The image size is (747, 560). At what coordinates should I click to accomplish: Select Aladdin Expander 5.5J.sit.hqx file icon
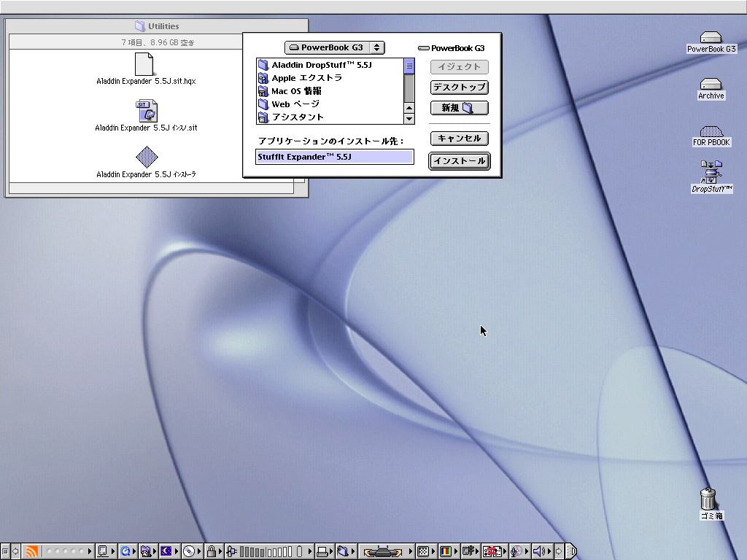click(144, 64)
